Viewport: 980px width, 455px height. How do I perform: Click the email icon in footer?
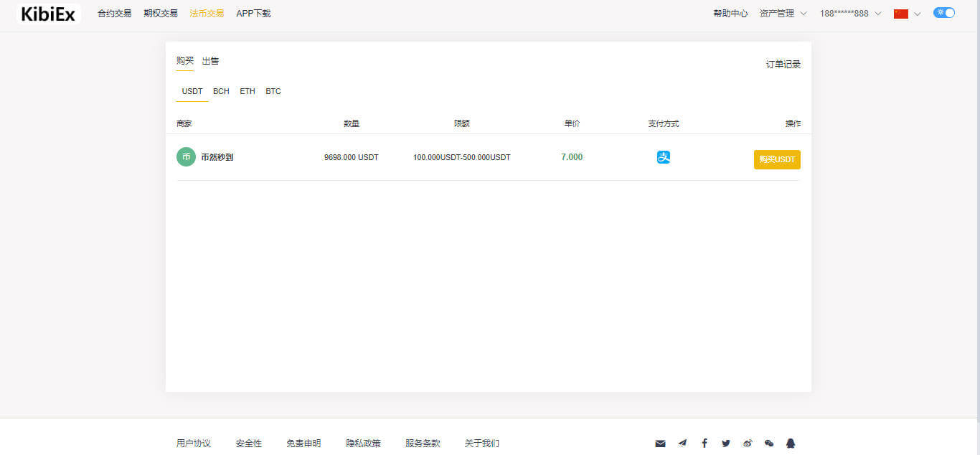pyautogui.click(x=660, y=444)
